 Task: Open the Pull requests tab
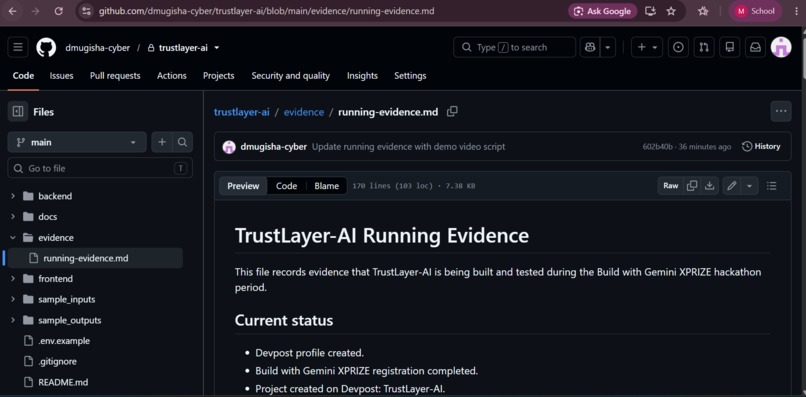pos(115,76)
